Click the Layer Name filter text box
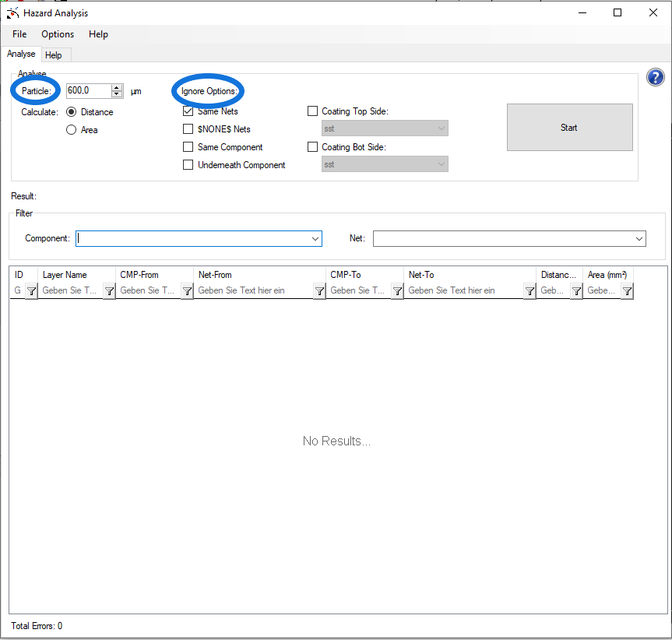 click(x=71, y=290)
